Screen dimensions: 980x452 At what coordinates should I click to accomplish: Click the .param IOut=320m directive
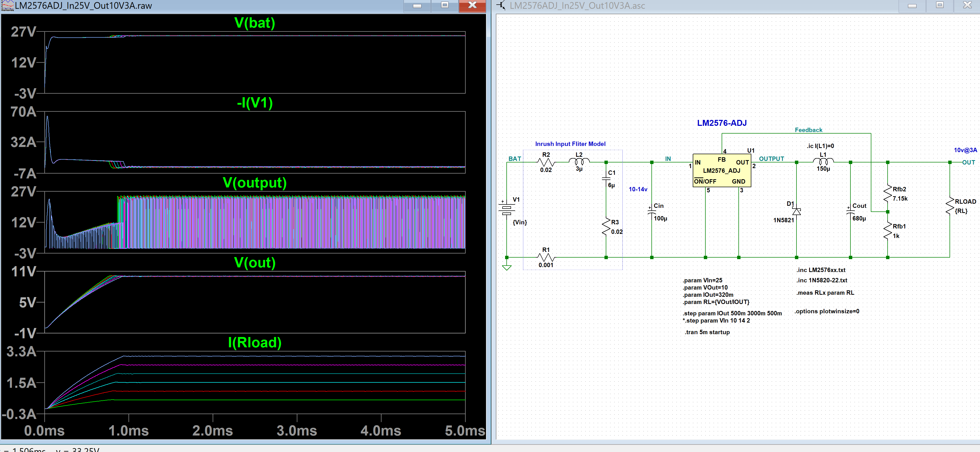click(x=708, y=295)
